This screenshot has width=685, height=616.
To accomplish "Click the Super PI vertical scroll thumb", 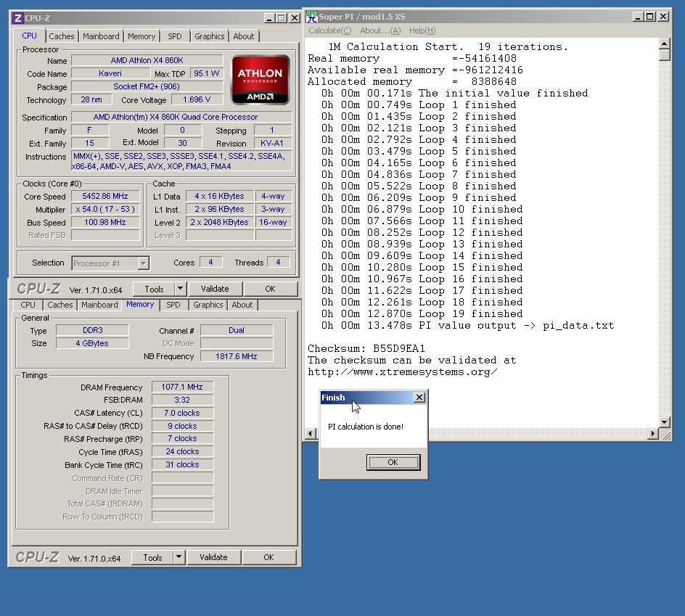I will click(x=665, y=55).
